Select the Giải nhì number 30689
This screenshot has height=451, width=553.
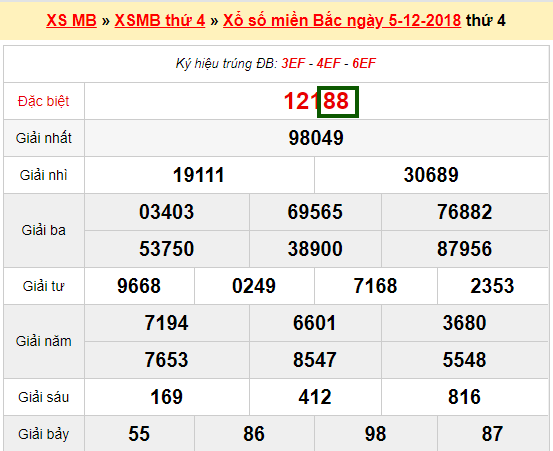431,175
